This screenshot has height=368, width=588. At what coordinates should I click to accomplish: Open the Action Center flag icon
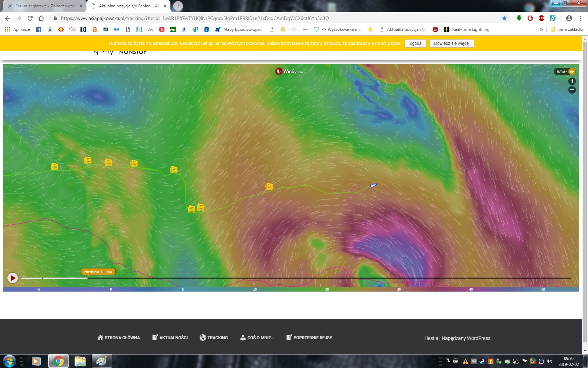click(x=524, y=361)
